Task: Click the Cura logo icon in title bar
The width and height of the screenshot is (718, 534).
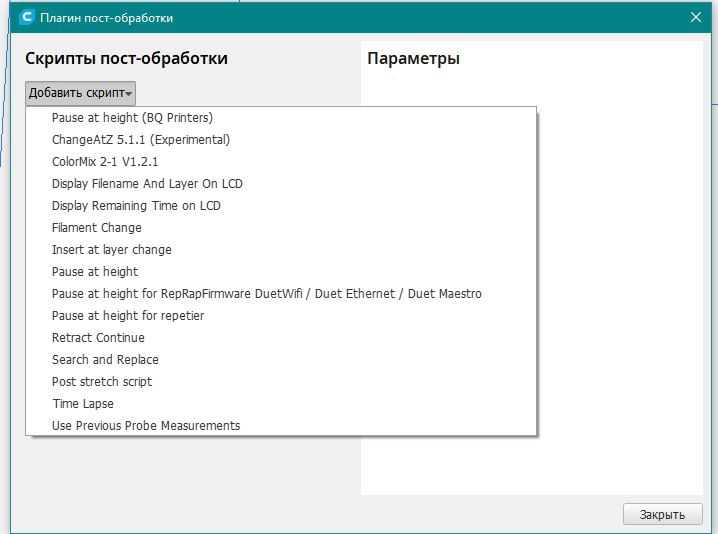Action: (27, 17)
